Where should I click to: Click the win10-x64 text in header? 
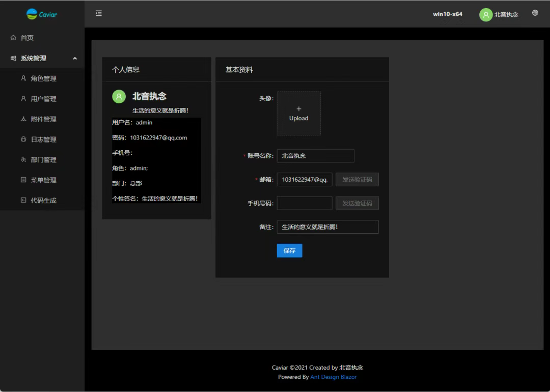(448, 14)
